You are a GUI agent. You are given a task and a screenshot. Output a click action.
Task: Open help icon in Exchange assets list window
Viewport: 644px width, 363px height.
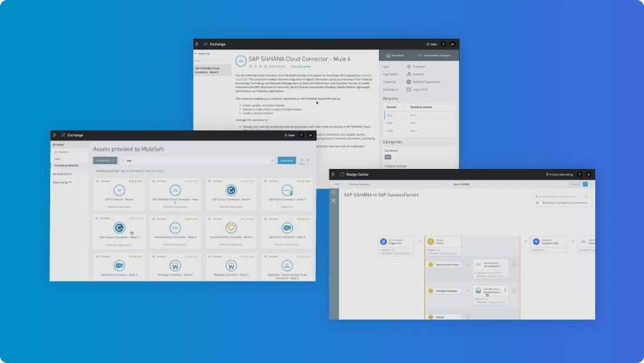(x=301, y=135)
